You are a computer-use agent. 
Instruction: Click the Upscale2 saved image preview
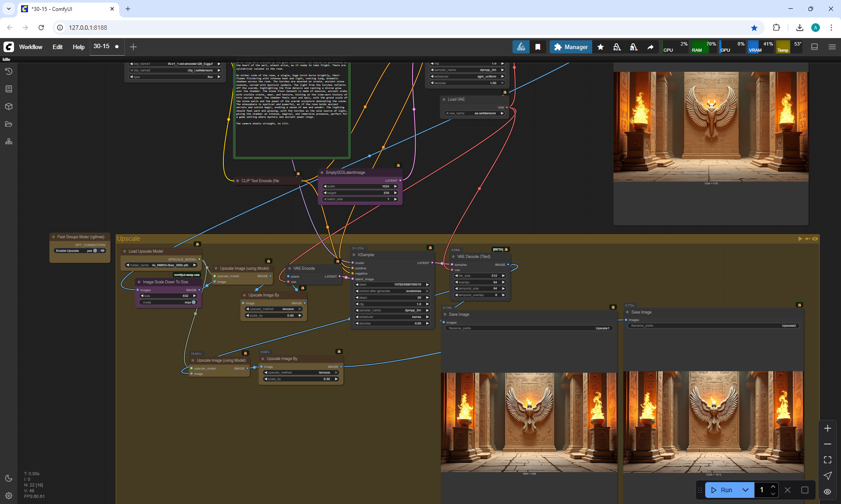(x=713, y=422)
